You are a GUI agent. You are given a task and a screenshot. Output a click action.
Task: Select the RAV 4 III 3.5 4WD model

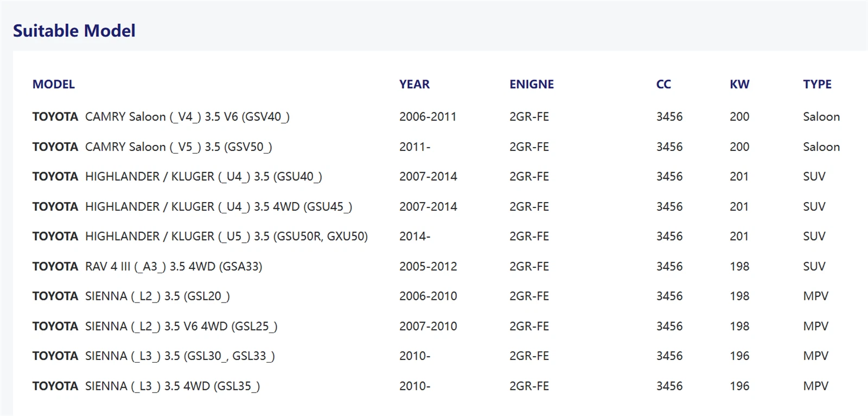pyautogui.click(x=174, y=267)
